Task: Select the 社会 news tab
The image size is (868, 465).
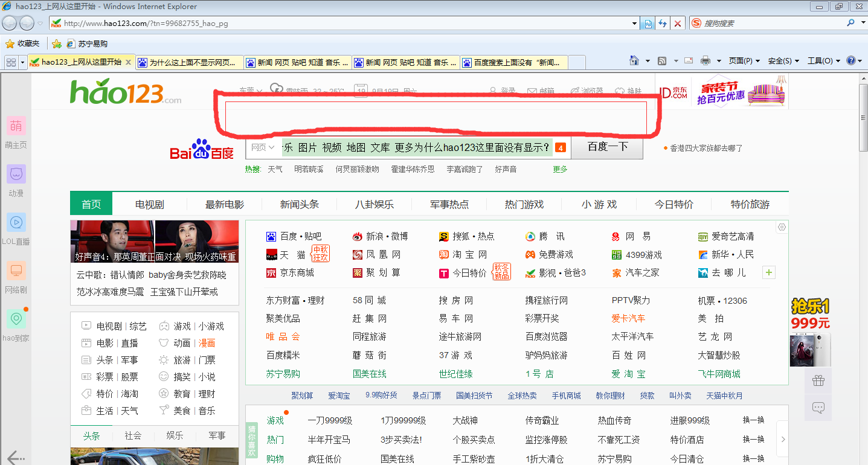Action: (x=133, y=435)
